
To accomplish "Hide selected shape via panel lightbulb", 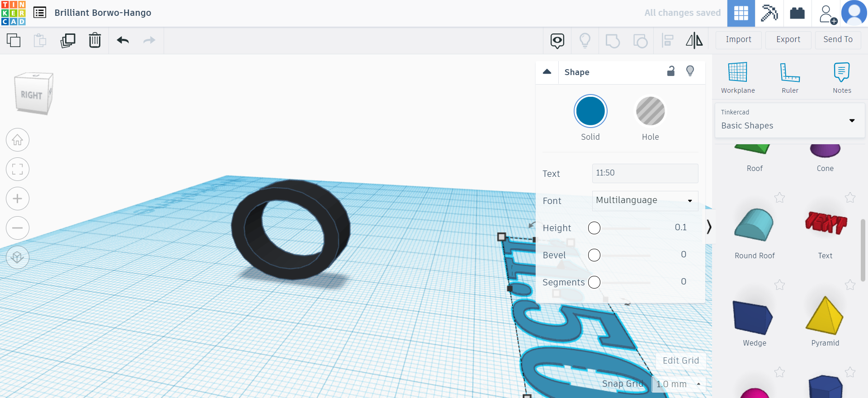I will 690,71.
